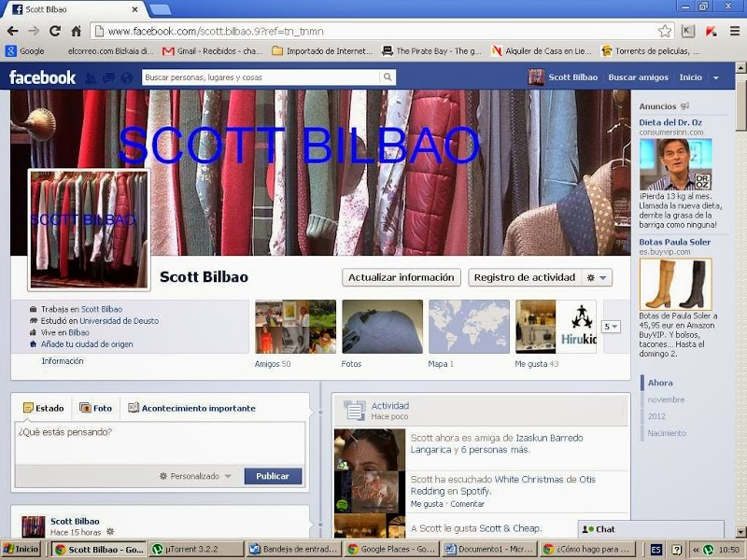Switch to µTorrent 3.2.2 in taskbar
Image resolution: width=747 pixels, height=560 pixels.
click(x=195, y=549)
